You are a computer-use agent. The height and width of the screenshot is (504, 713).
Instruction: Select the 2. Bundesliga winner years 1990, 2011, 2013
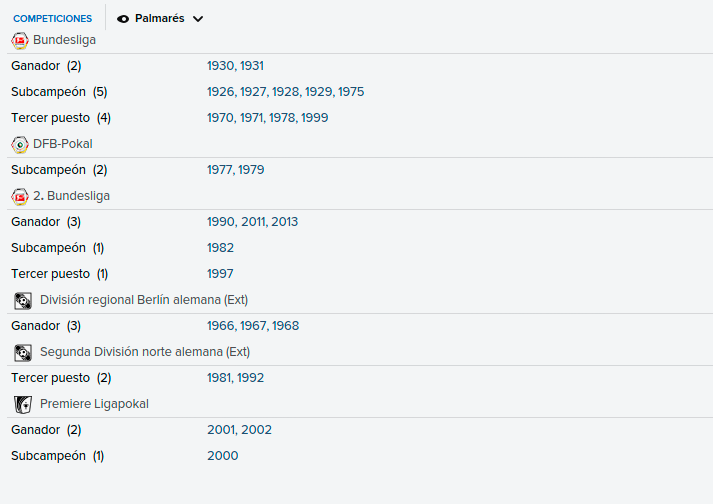pos(252,222)
